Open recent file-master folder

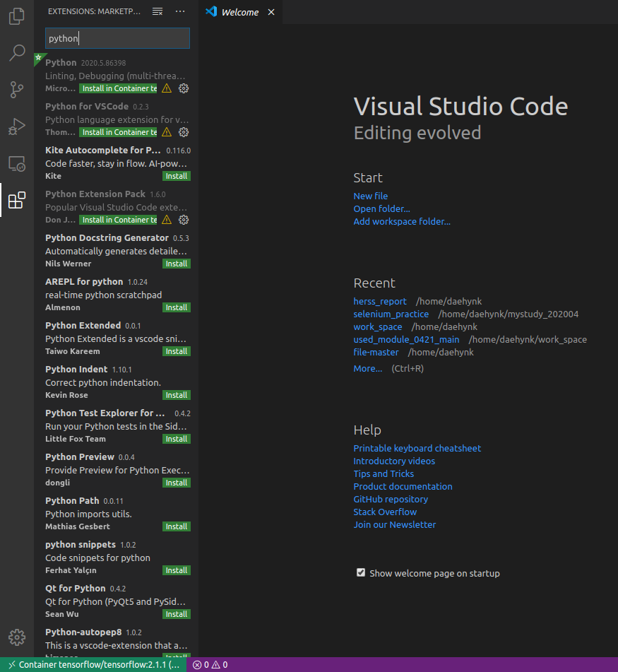[x=376, y=353]
